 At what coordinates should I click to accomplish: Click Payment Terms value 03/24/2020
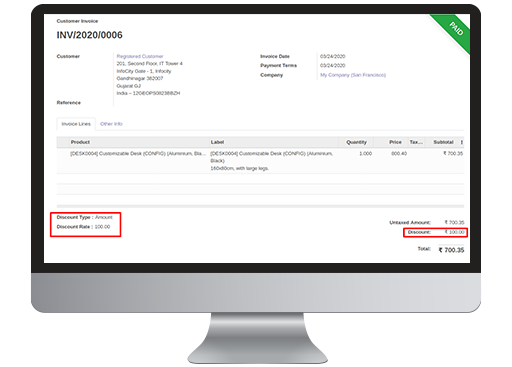tap(333, 66)
